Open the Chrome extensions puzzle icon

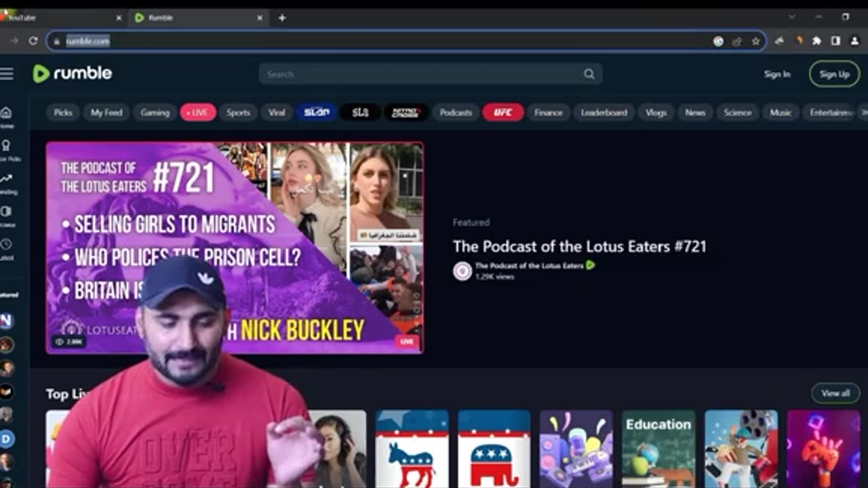point(816,41)
